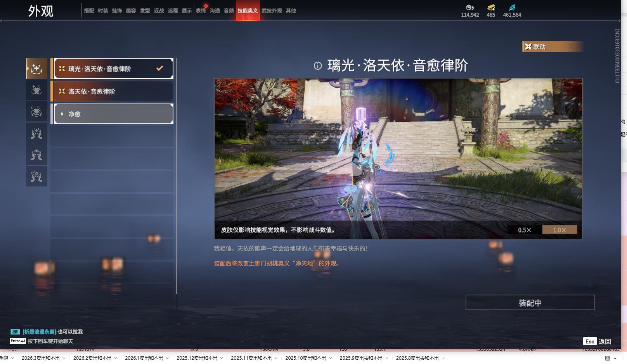The height and width of the screenshot is (364, 627).
Task: Open the 表情 tab
Action: [x=201, y=11]
